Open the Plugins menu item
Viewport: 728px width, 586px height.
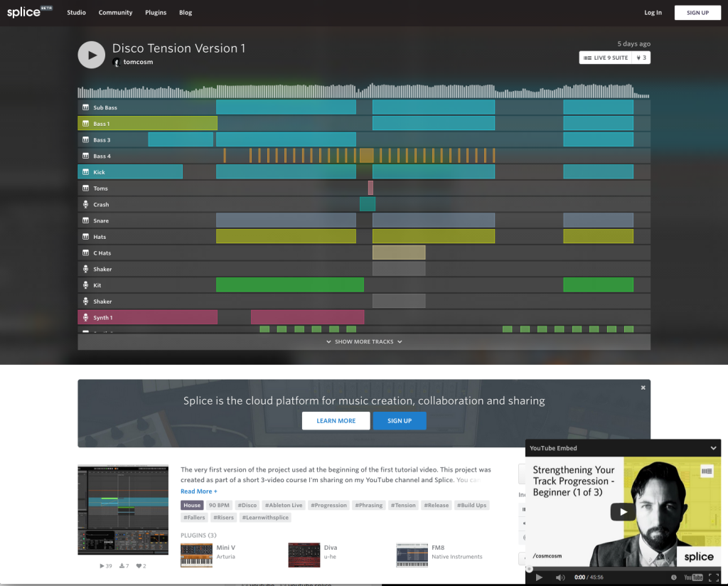click(156, 13)
